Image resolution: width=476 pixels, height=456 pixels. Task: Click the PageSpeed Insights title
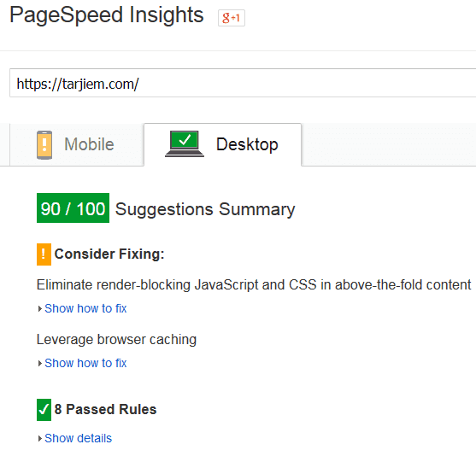coord(107,15)
